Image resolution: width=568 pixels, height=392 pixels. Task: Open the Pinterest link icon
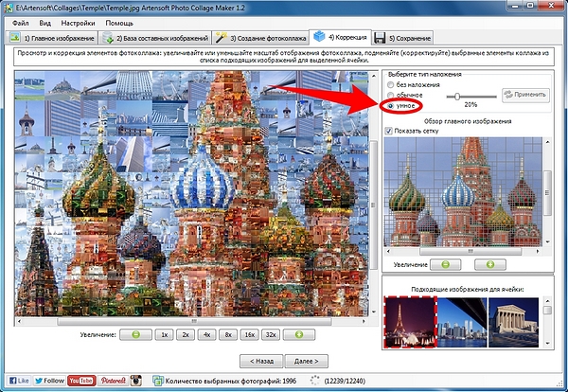point(113,381)
